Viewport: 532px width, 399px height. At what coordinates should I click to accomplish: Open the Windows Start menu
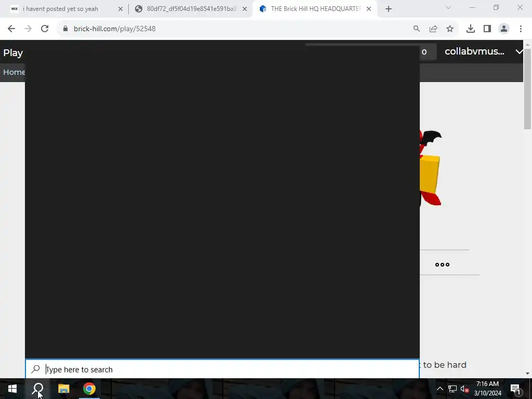[12, 389]
